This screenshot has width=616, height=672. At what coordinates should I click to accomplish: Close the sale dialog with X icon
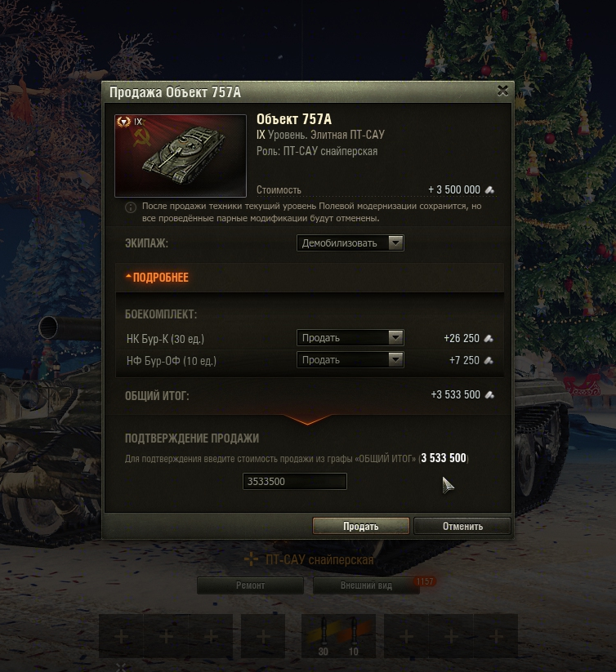click(x=502, y=91)
